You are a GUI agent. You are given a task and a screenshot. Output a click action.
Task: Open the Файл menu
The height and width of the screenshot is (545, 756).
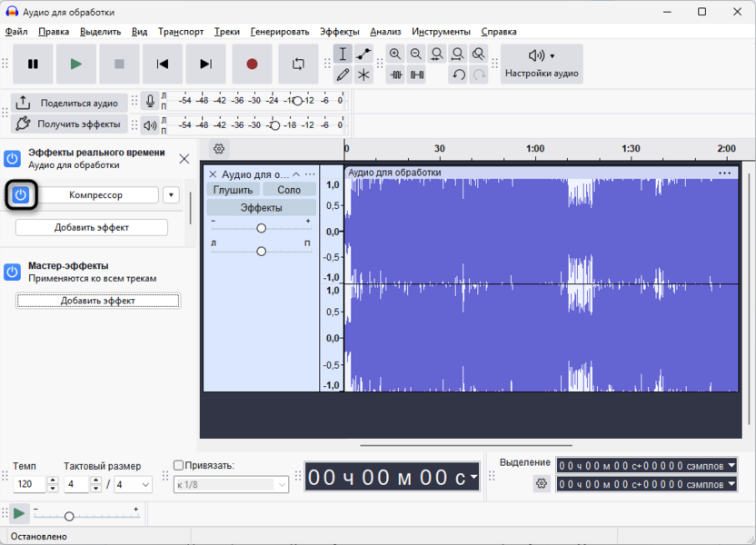tap(16, 32)
